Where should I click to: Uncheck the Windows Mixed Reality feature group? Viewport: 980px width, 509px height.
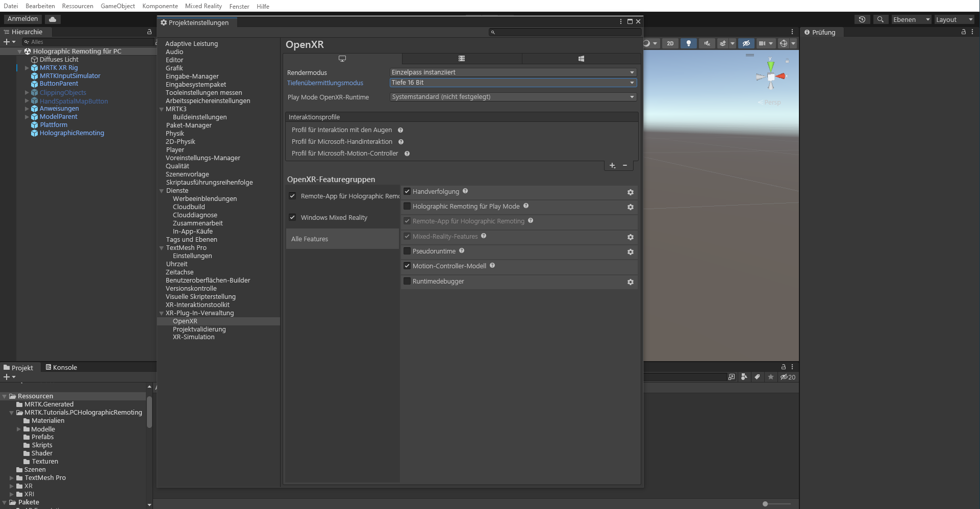coord(292,217)
